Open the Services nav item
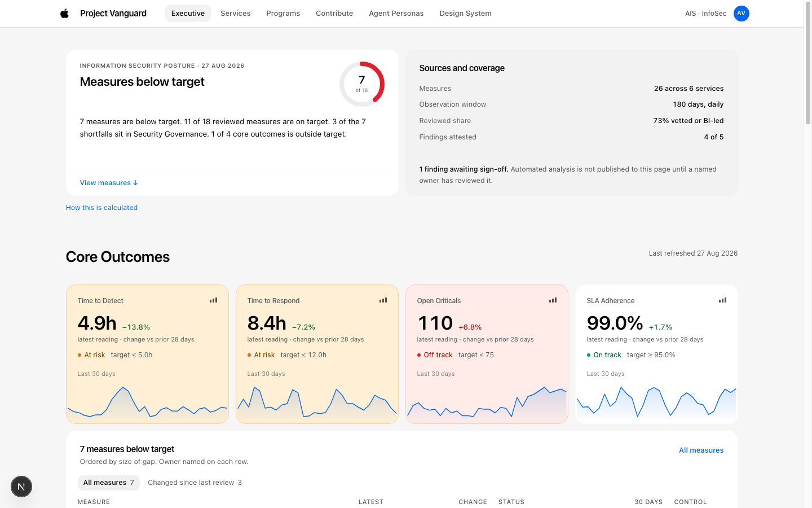 tap(235, 13)
